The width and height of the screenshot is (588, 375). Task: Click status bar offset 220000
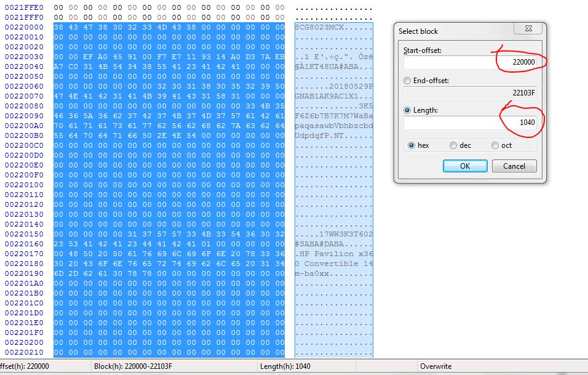tap(25, 366)
